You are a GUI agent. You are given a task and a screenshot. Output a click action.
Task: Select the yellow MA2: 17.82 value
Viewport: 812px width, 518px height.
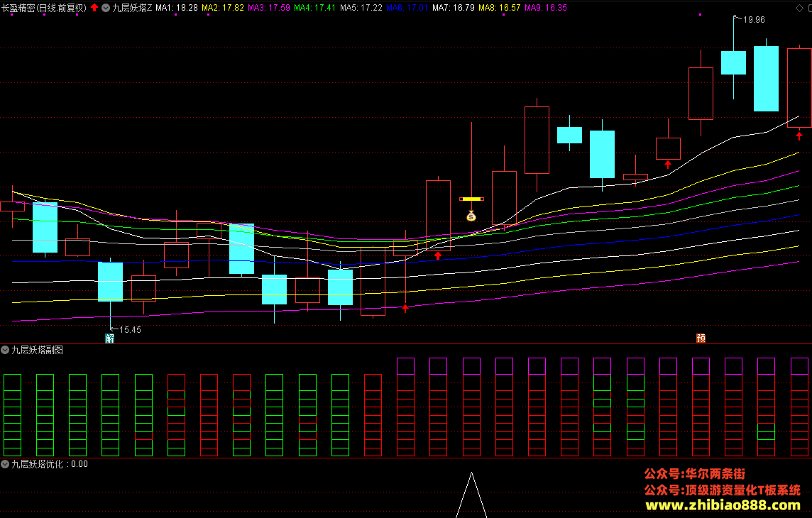tap(223, 8)
